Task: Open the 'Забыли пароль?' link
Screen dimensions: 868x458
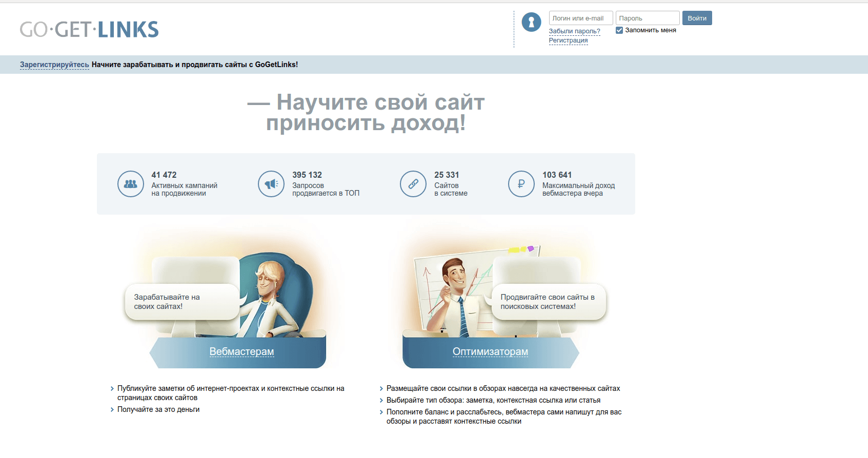Action: point(574,31)
